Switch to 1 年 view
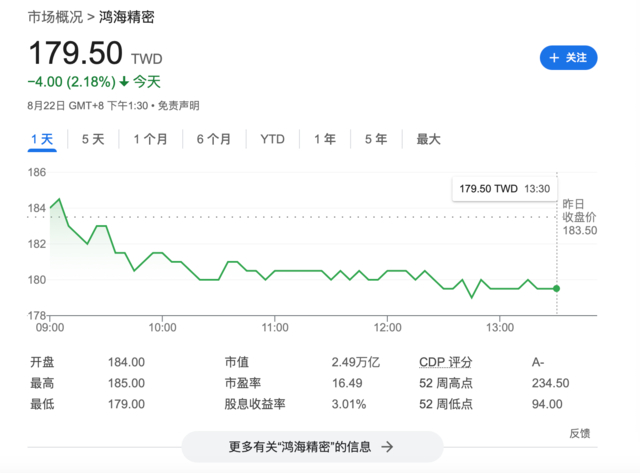Screen dimensions: 640x473 tap(325, 139)
